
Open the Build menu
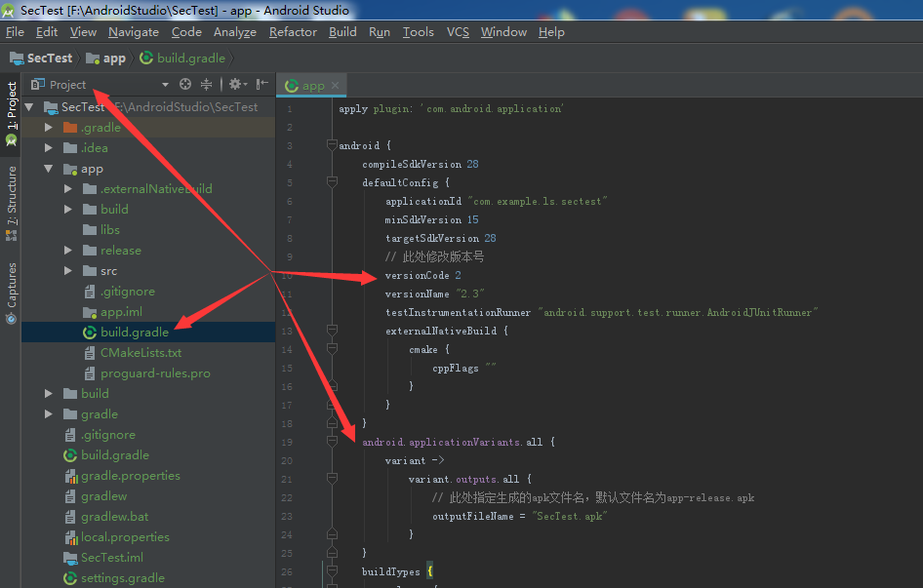pos(342,31)
